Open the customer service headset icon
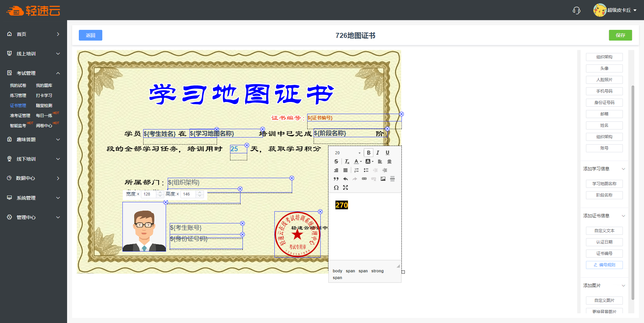Screen dimensions: 644x323 (576, 10)
